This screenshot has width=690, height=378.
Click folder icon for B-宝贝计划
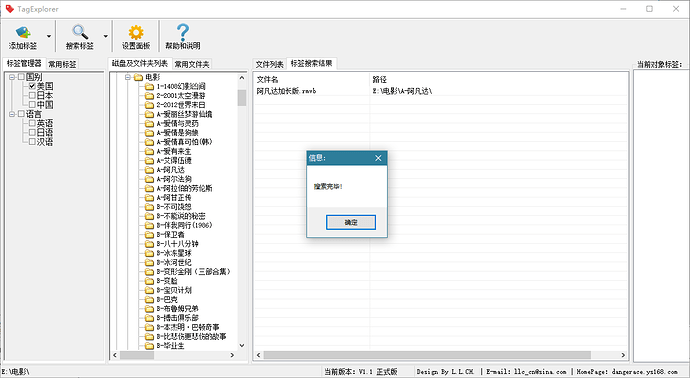pyautogui.click(x=150, y=290)
